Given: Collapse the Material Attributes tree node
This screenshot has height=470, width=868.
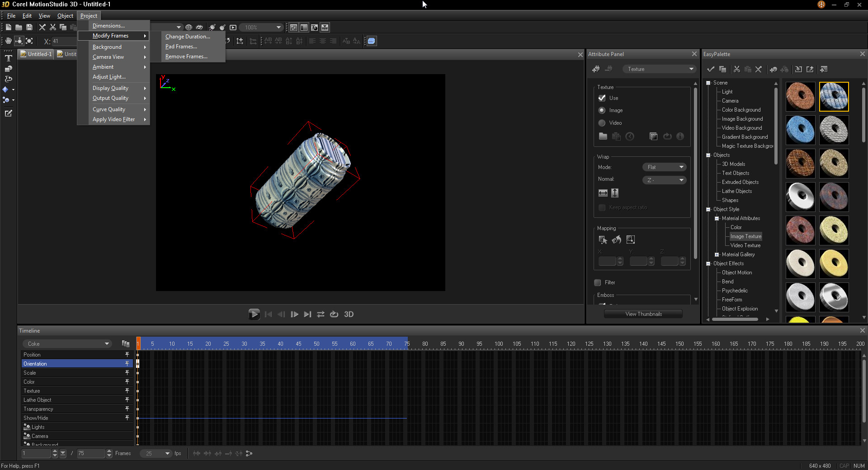Looking at the screenshot, I should (x=717, y=218).
